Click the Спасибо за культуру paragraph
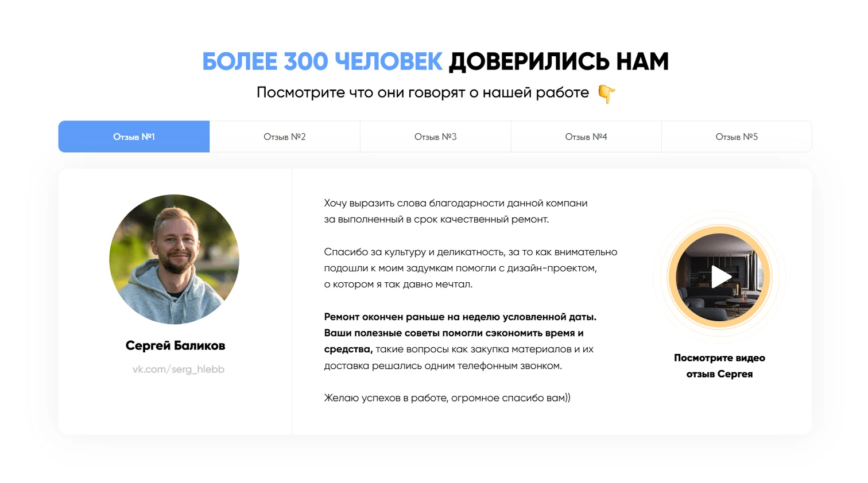Screen dimensions: 868x483 click(471, 268)
